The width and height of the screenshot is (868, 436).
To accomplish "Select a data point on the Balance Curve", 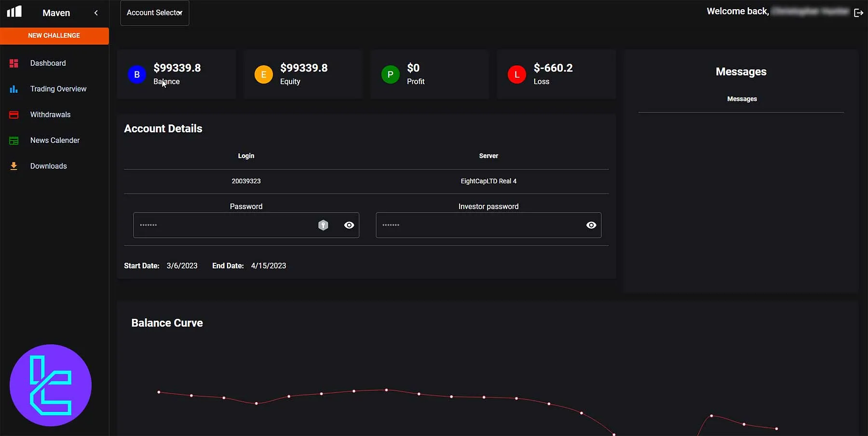I will 386,390.
